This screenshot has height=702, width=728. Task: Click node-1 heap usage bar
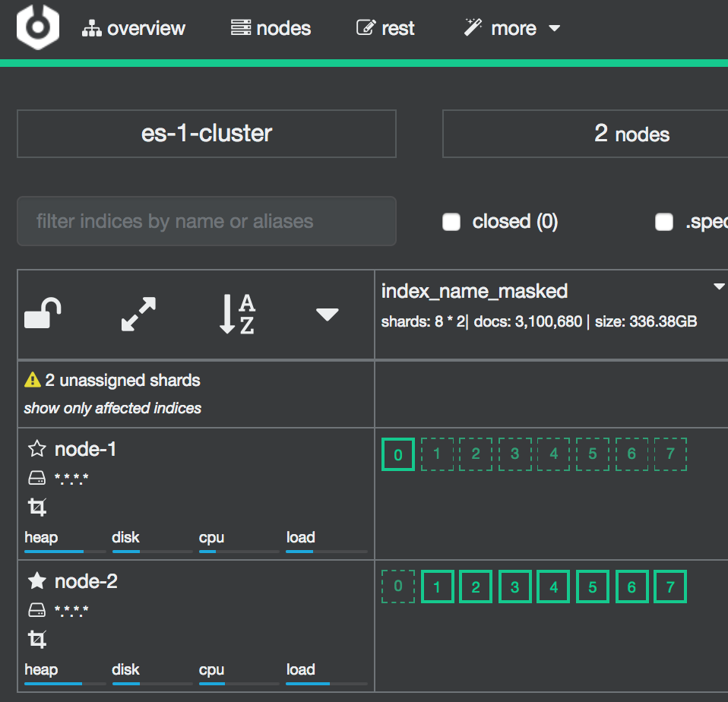tap(65, 552)
